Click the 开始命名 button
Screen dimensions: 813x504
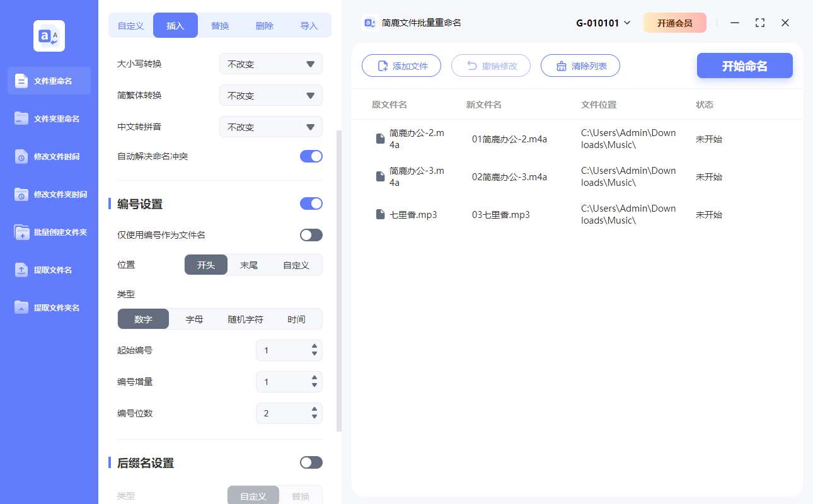(744, 65)
